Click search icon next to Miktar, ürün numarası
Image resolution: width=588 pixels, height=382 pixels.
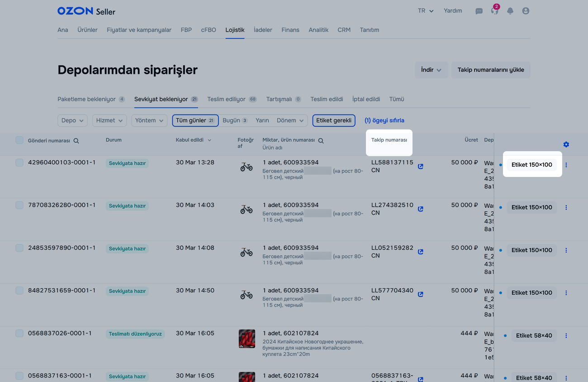click(321, 141)
